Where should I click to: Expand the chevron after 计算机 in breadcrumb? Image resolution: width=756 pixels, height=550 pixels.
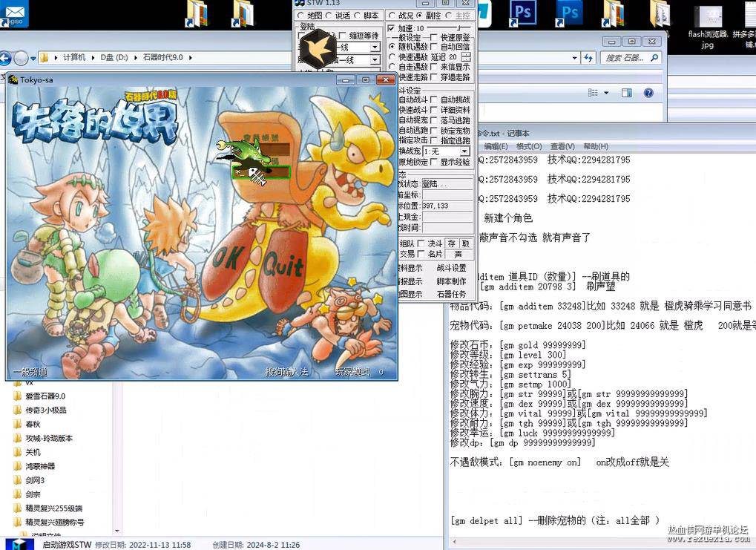click(x=93, y=58)
